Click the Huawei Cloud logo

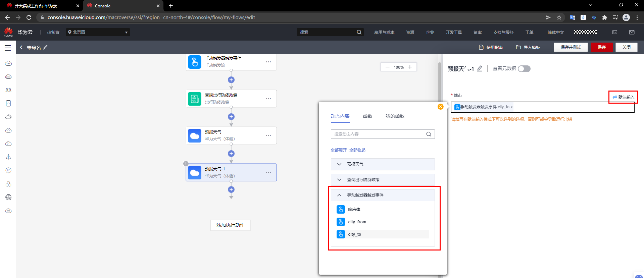coord(8,32)
